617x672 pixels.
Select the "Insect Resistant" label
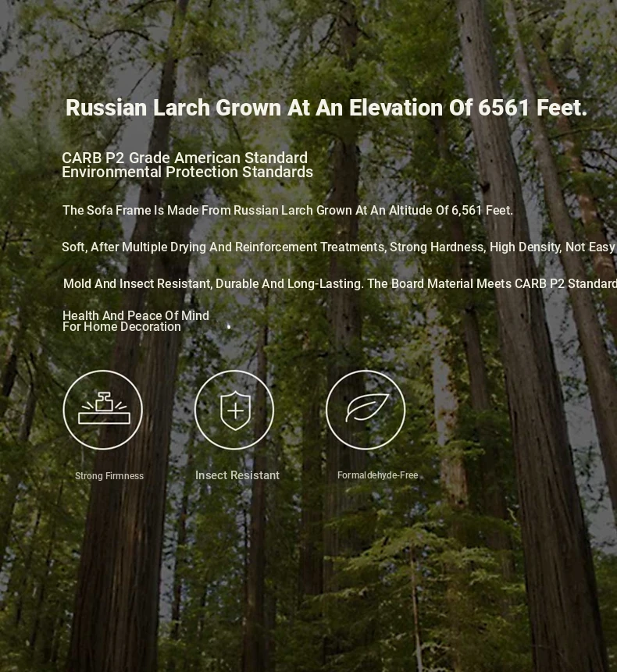[x=237, y=475]
